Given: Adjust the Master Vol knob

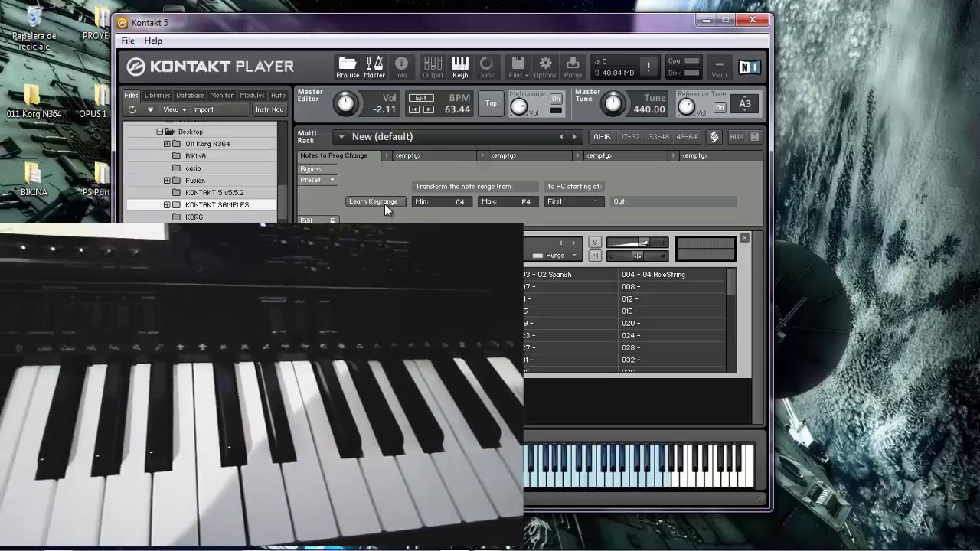Looking at the screenshot, I should tap(346, 103).
